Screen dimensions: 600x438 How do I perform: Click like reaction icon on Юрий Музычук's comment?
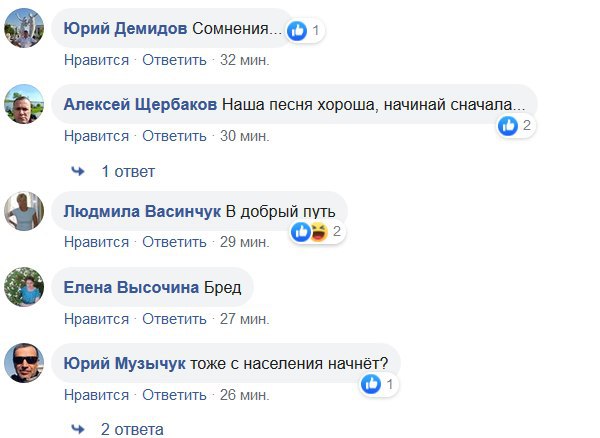[x=371, y=384]
